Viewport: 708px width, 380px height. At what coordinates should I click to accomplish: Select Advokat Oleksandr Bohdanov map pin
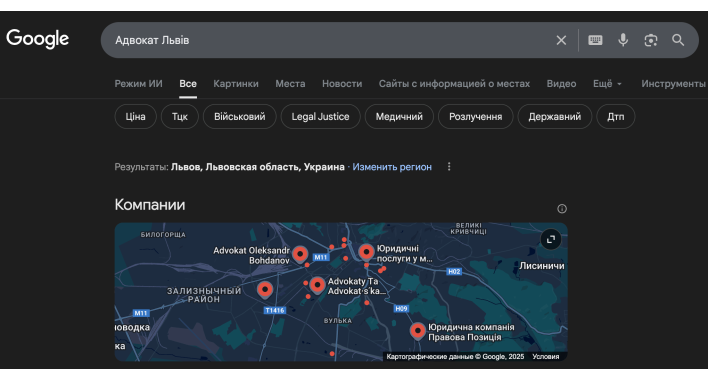[x=300, y=254]
